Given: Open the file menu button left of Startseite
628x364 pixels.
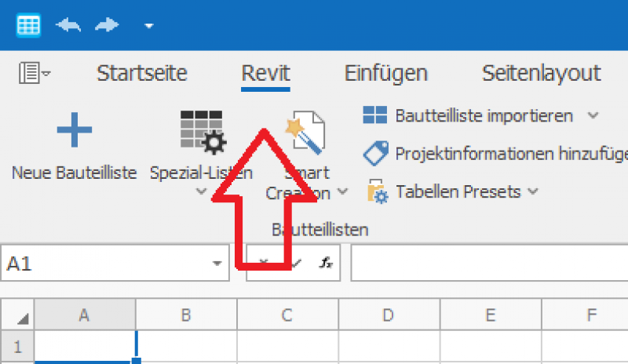Looking at the screenshot, I should (x=34, y=74).
